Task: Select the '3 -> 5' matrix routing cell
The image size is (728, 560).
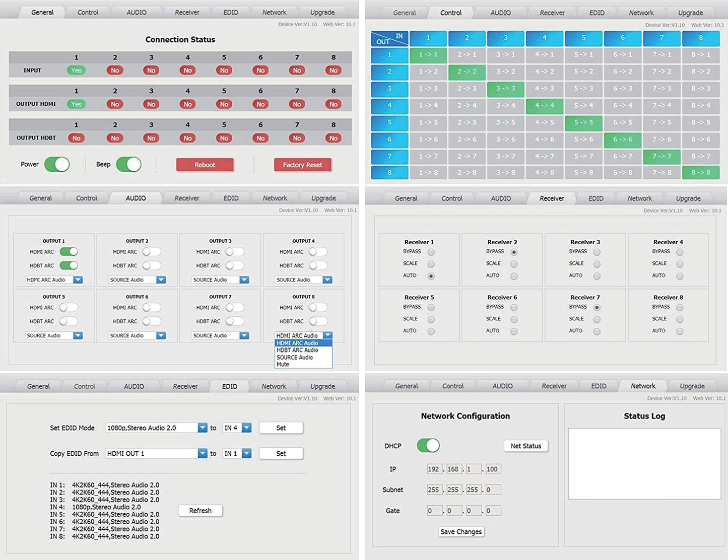Action: 505,122
